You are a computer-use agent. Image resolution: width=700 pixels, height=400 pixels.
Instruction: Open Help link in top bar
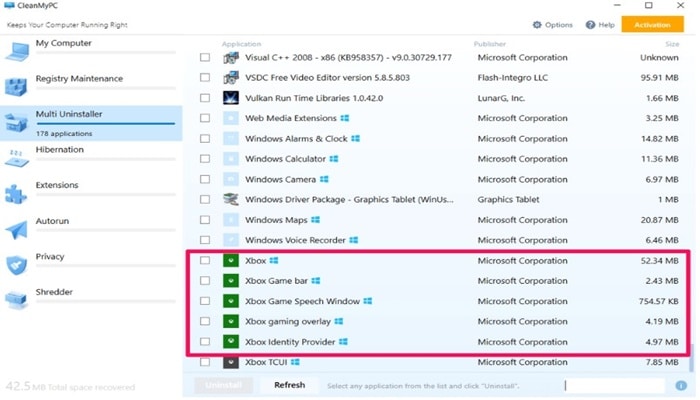click(600, 25)
